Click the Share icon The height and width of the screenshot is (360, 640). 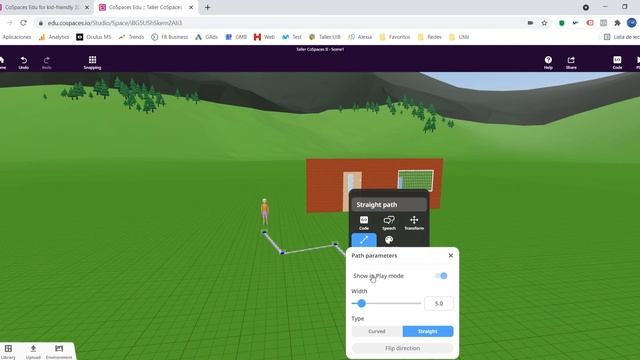tap(571, 62)
